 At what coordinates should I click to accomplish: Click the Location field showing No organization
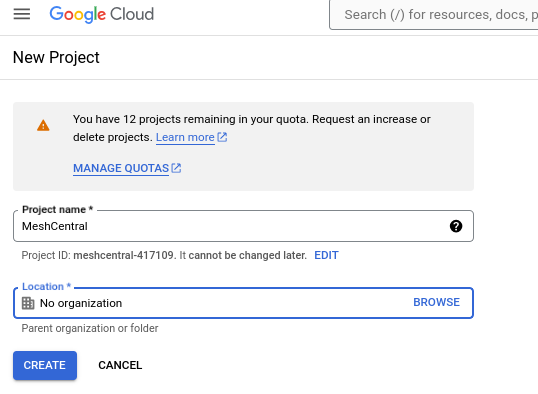(x=243, y=303)
